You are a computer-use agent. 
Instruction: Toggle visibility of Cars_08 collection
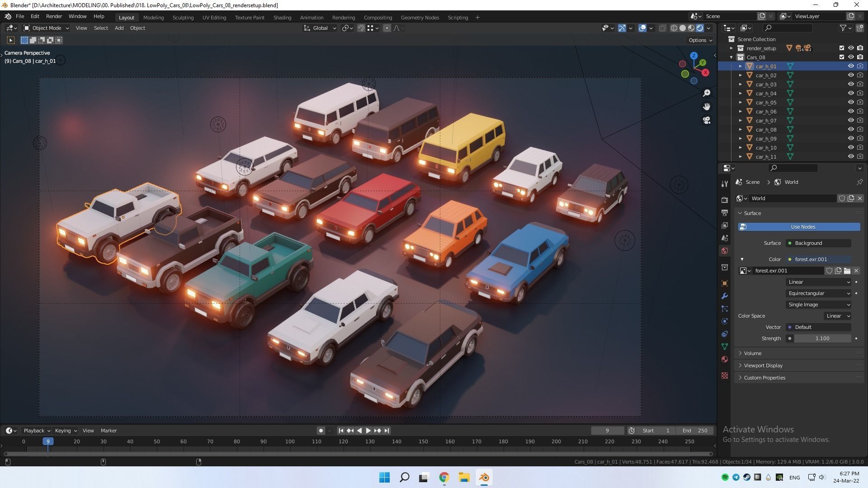pos(850,57)
